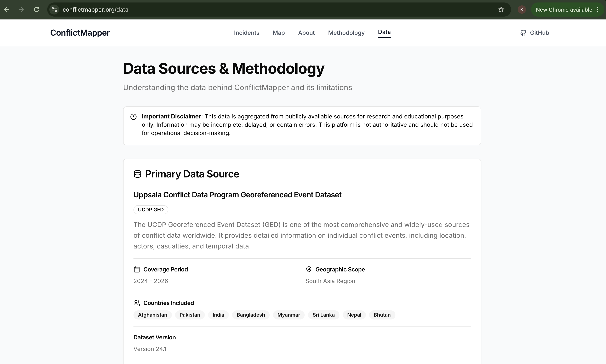606x364 pixels.
Task: Bookmark this page with the star icon
Action: pos(501,10)
